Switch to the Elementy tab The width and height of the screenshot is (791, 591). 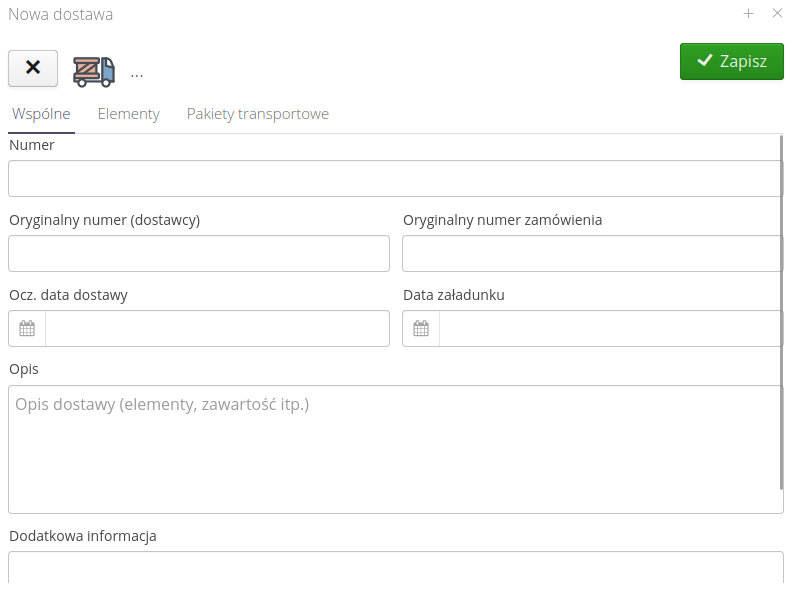[128, 114]
